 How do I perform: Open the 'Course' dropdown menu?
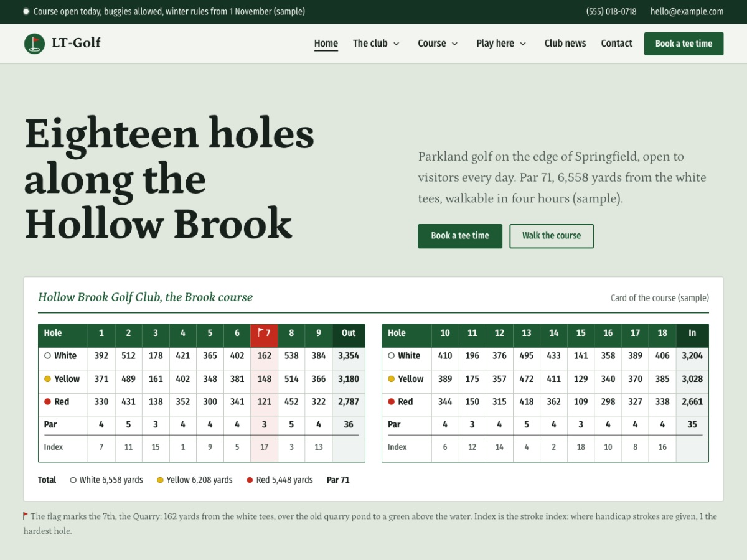pyautogui.click(x=438, y=44)
